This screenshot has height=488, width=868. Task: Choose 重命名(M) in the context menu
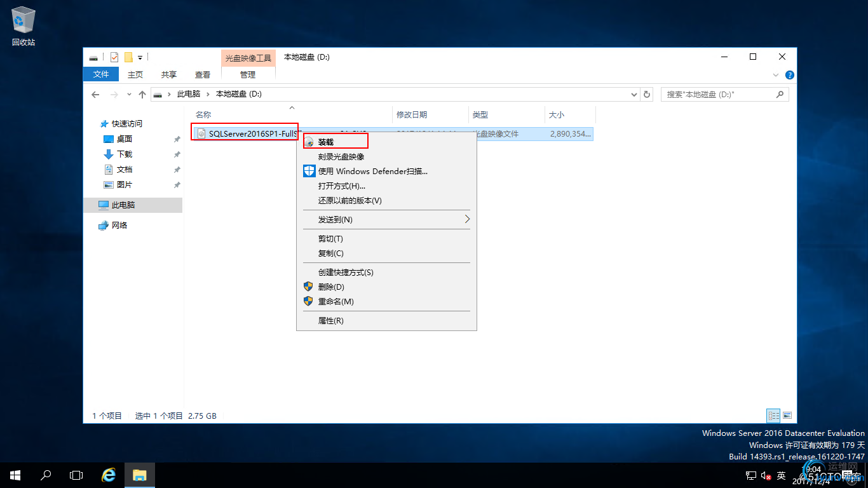386,301
